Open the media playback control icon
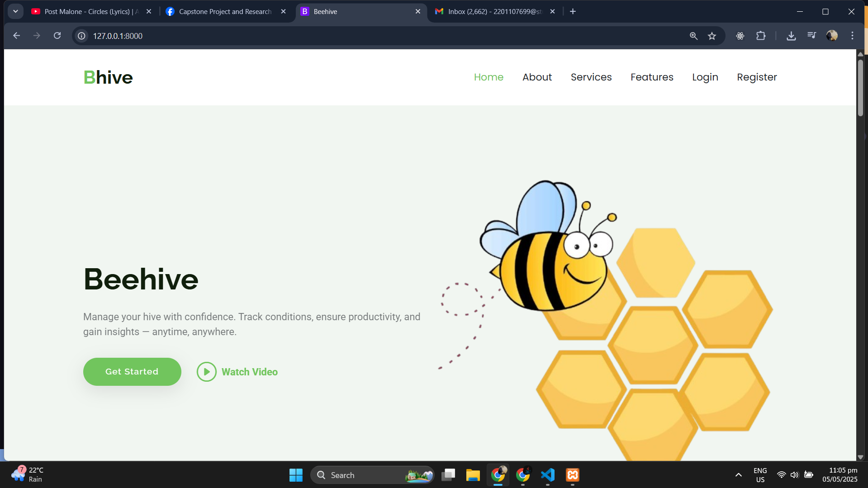868x488 pixels. coord(811,35)
